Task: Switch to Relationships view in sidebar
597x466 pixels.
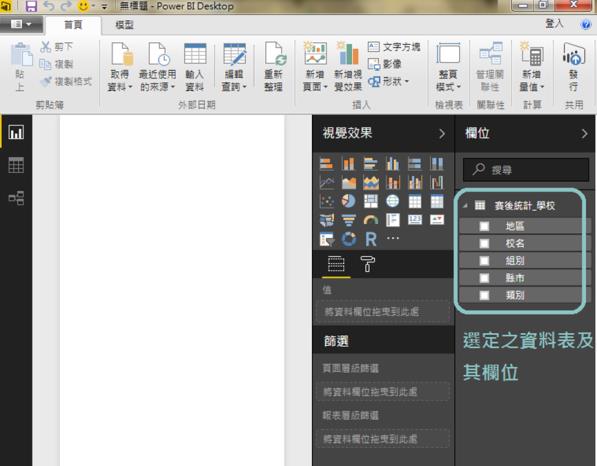Action: [16, 198]
